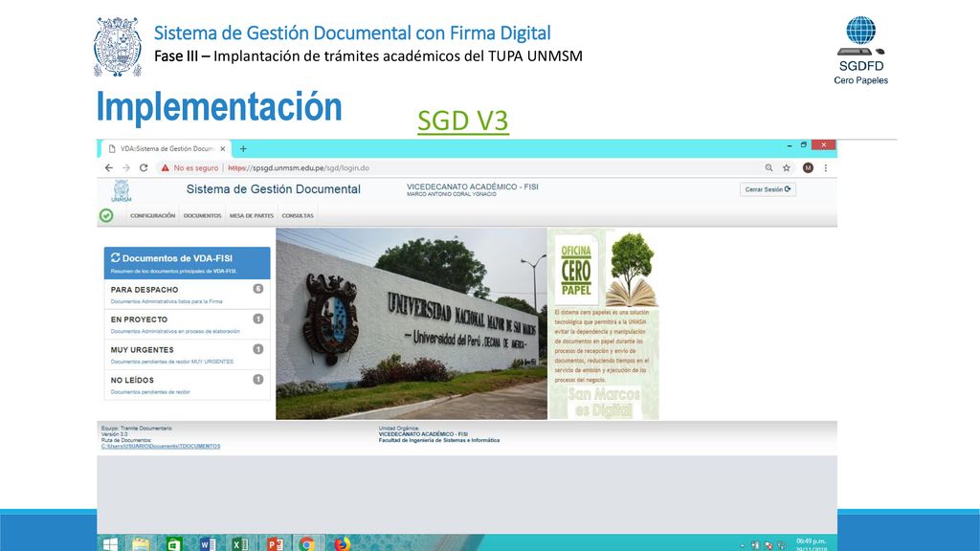Open the Store icon in the taskbar
Screen dimensions: 980x551
pos(174,544)
